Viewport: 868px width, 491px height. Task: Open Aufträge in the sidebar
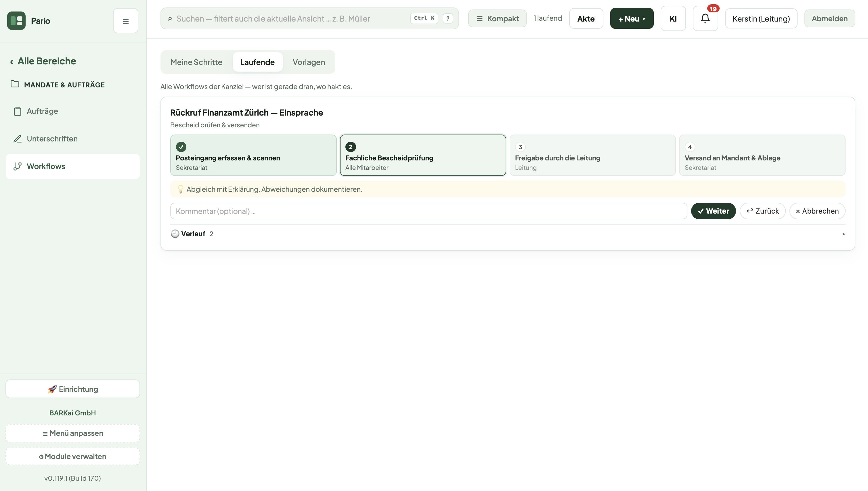click(72, 111)
